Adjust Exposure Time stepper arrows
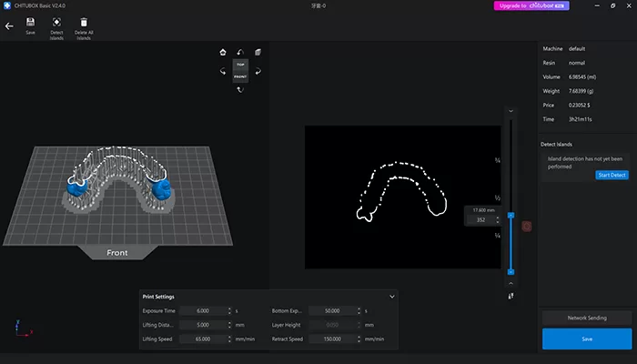This screenshot has width=637, height=364. click(x=229, y=311)
